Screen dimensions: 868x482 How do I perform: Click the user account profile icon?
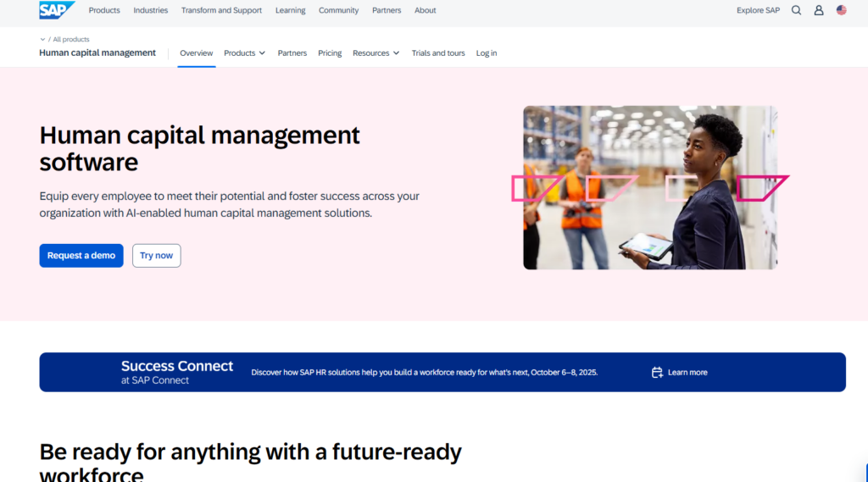[819, 10]
